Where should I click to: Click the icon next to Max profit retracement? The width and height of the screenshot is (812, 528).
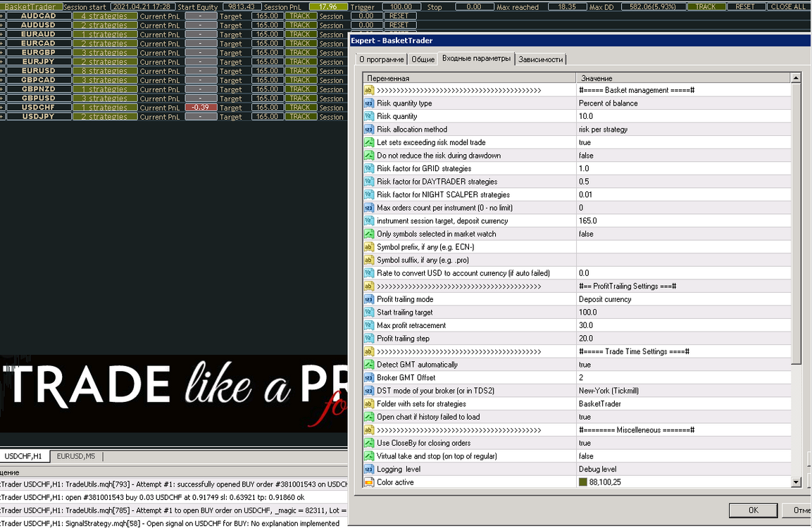coord(369,325)
